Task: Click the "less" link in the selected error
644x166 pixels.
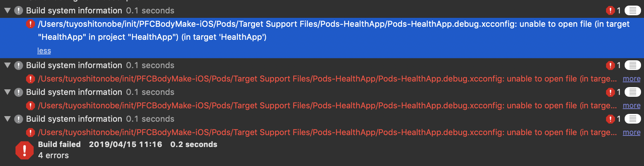Action: pyautogui.click(x=44, y=51)
